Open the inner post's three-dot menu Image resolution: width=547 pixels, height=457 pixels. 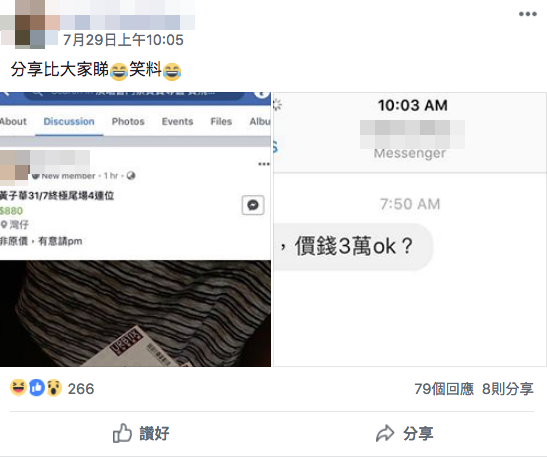pyautogui.click(x=264, y=164)
